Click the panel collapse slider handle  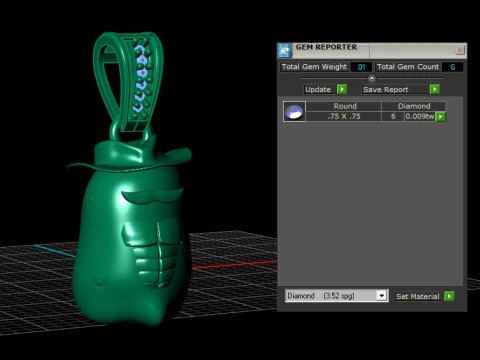372,78
